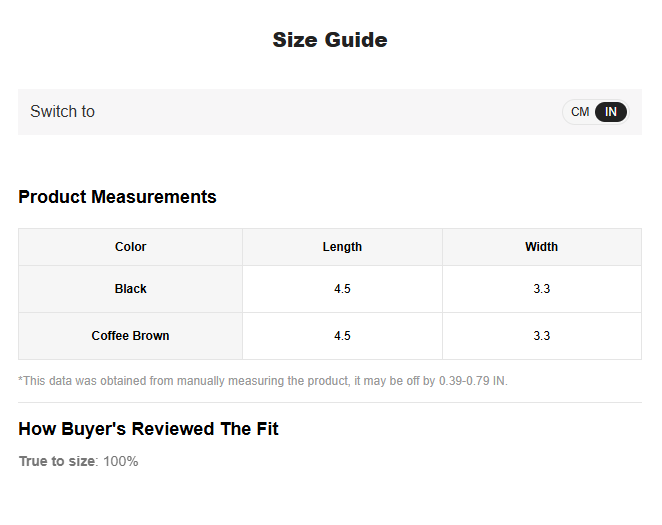This screenshot has height=525, width=662.
Task: Click How Buyer's Reviewed The Fit heading
Action: pos(148,429)
